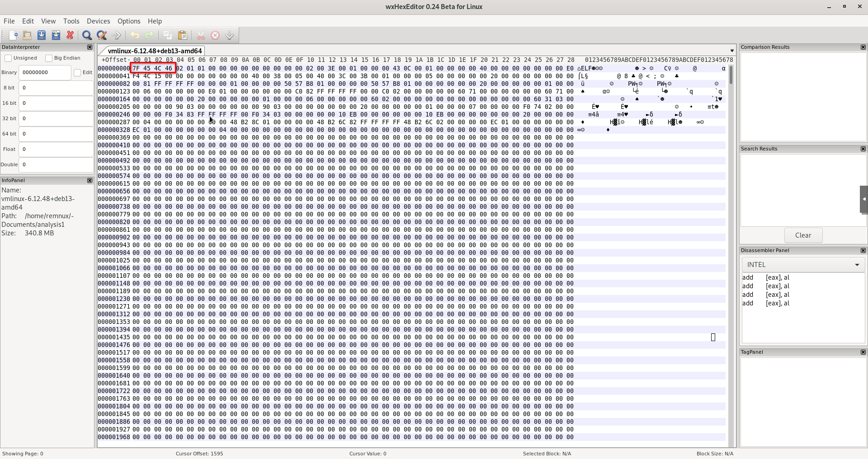Save the file with toolbar icon
This screenshot has height=459, width=868.
tap(42, 35)
